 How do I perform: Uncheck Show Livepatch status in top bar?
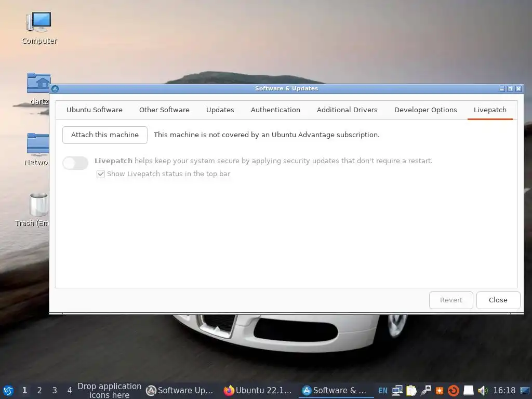click(x=101, y=174)
